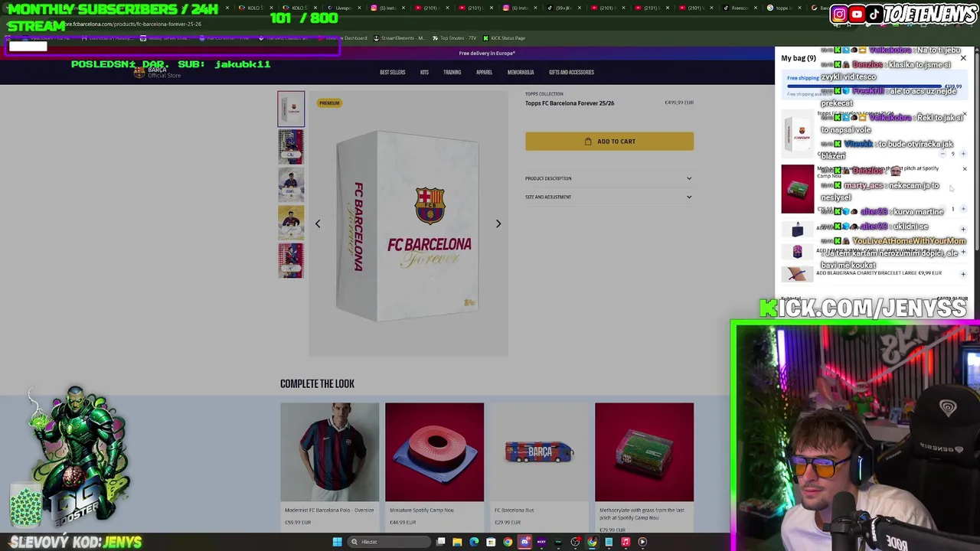Viewport: 980px width, 551px height.
Task: Expand the Size and Adjustment section
Action: coord(609,197)
